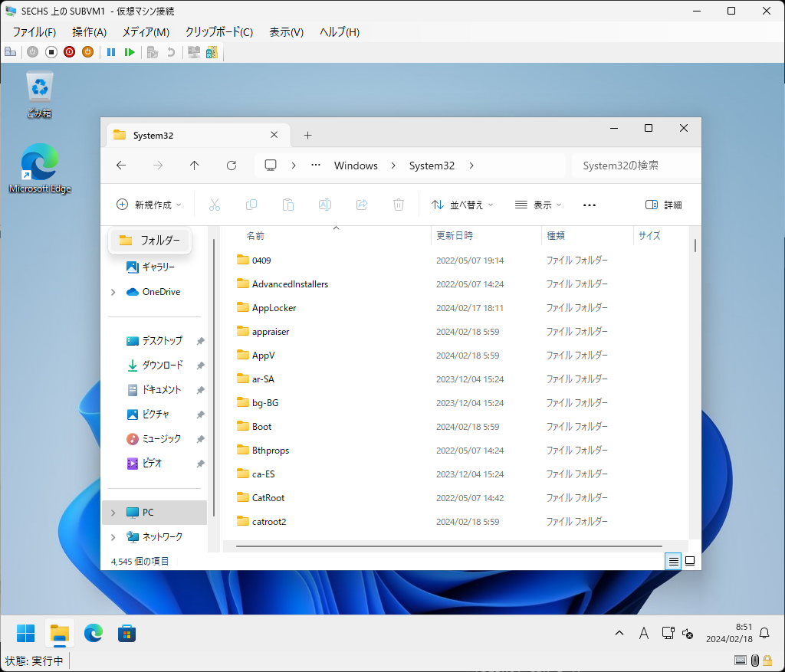Expand the chevron after the PC icon
785x672 pixels.
coord(294,165)
